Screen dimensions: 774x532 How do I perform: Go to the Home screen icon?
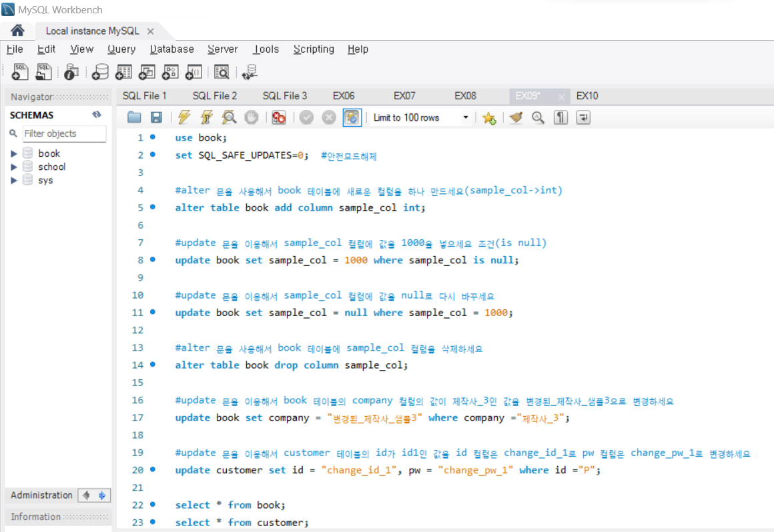pos(17,31)
